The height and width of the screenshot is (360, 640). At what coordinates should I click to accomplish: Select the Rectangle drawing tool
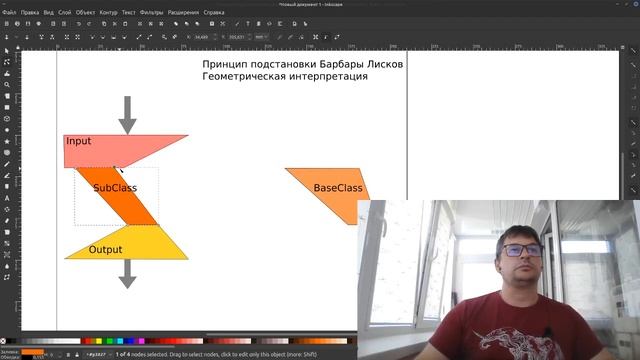pos(7,107)
